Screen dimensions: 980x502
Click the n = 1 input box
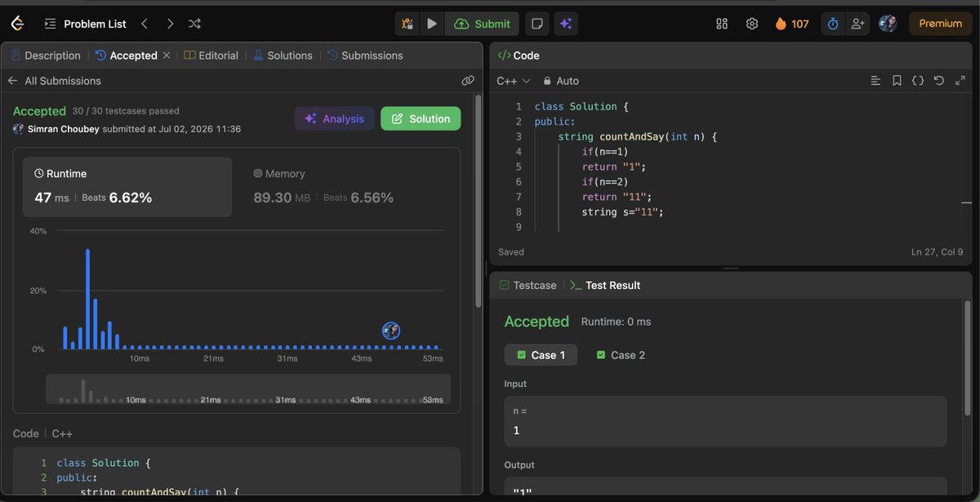coord(725,421)
